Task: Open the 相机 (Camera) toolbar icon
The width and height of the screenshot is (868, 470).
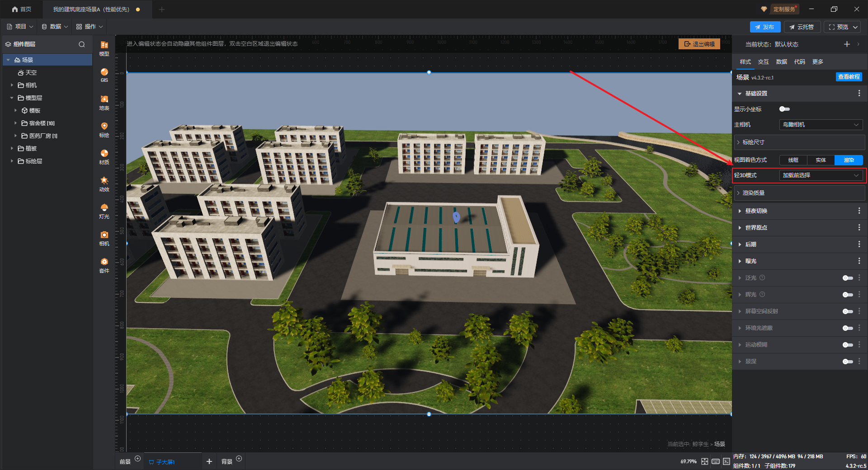Action: (x=104, y=238)
